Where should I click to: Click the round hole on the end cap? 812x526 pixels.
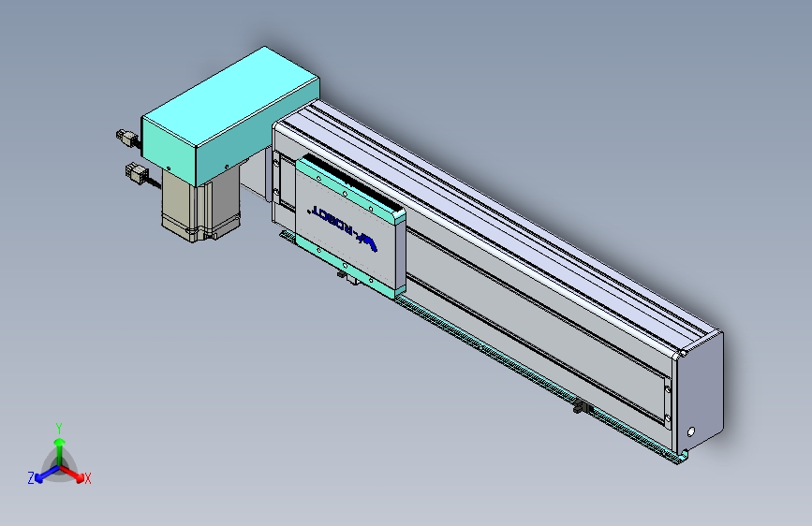(x=691, y=431)
